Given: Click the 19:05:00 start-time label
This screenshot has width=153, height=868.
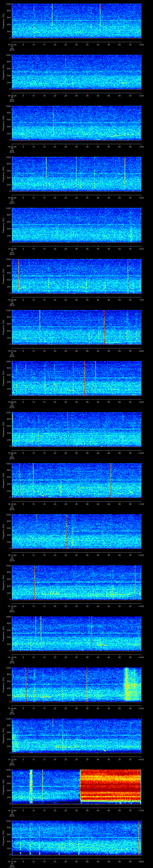Looking at the screenshot, I should pyautogui.click(x=12, y=249).
